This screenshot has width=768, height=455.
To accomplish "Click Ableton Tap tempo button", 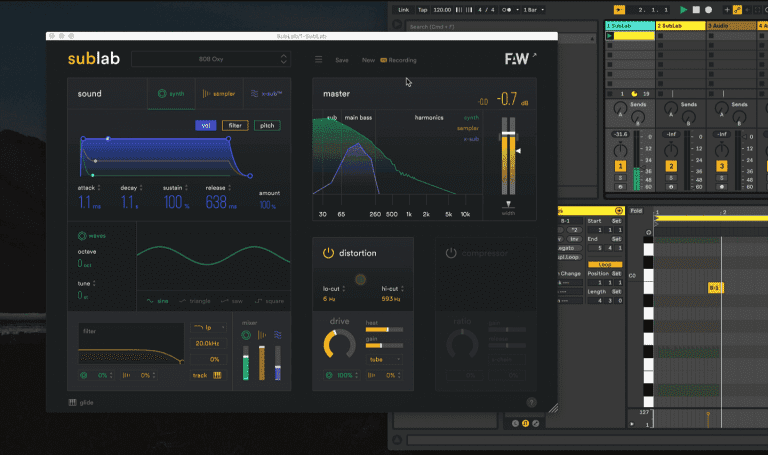I will [x=422, y=10].
